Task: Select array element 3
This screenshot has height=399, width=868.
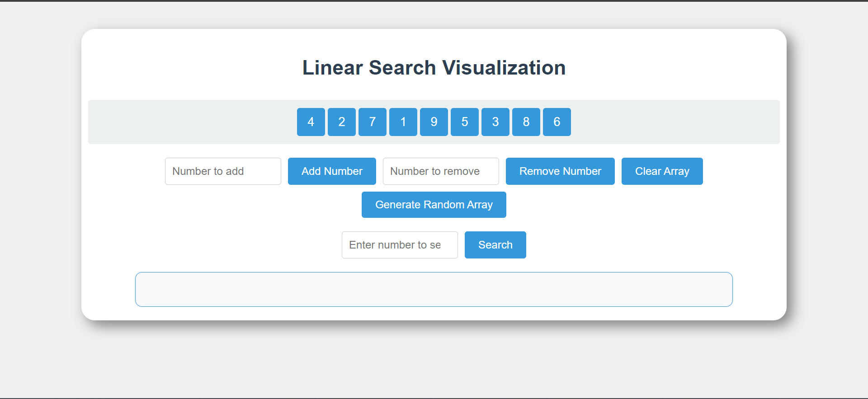Action: (495, 122)
